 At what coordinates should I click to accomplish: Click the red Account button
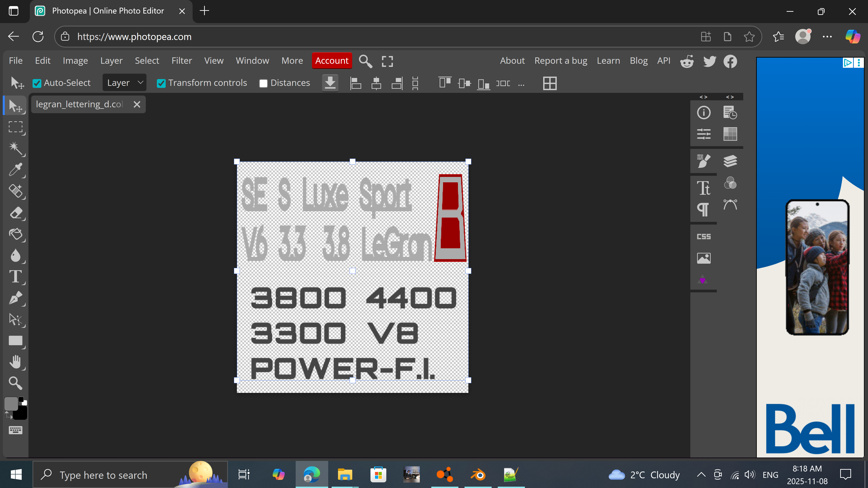click(x=332, y=61)
